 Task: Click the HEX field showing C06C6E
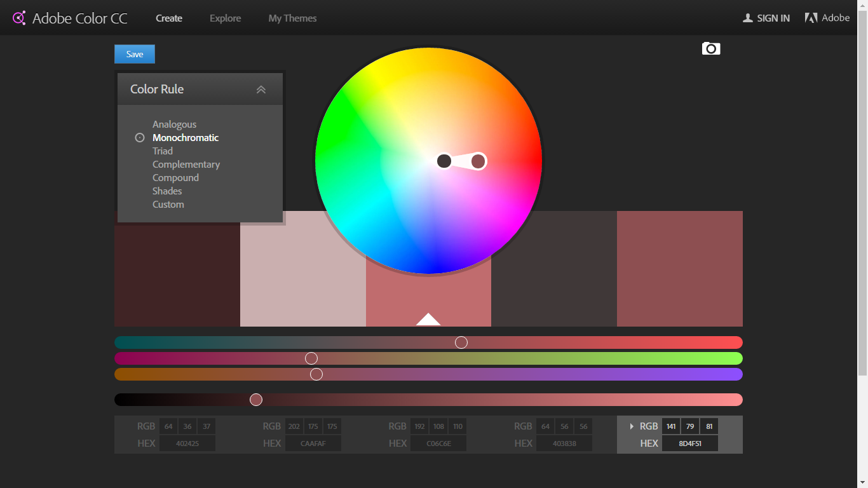click(x=438, y=444)
